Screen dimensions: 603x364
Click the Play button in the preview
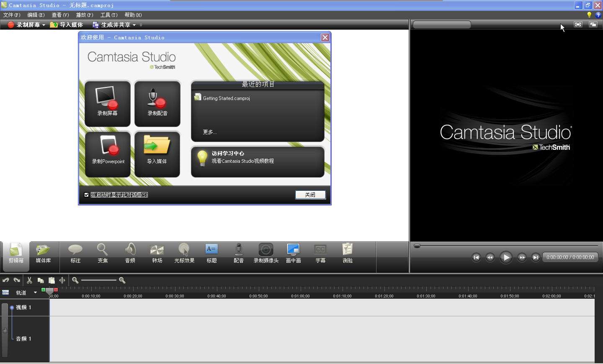click(506, 257)
